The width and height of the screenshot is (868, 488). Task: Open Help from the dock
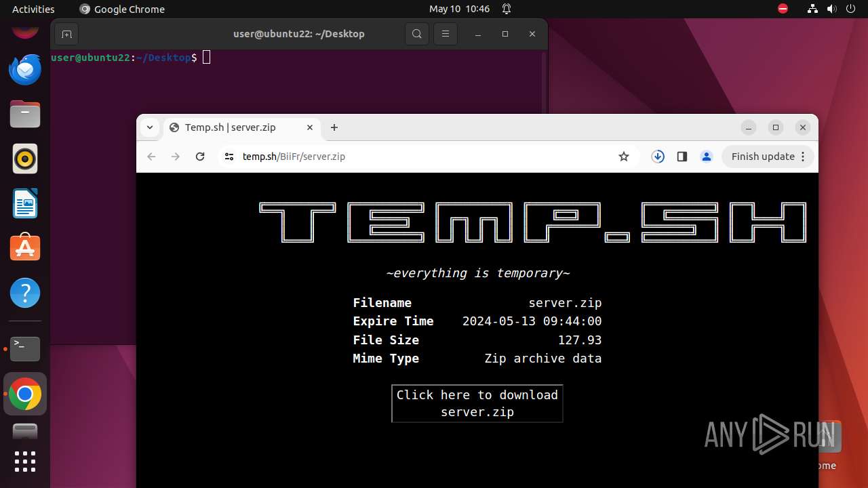pos(25,293)
